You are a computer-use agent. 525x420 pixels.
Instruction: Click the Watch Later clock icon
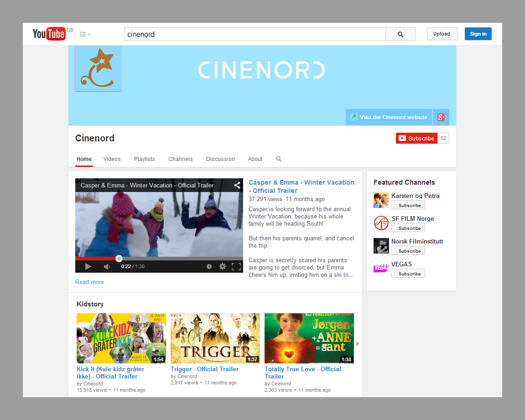tap(209, 266)
